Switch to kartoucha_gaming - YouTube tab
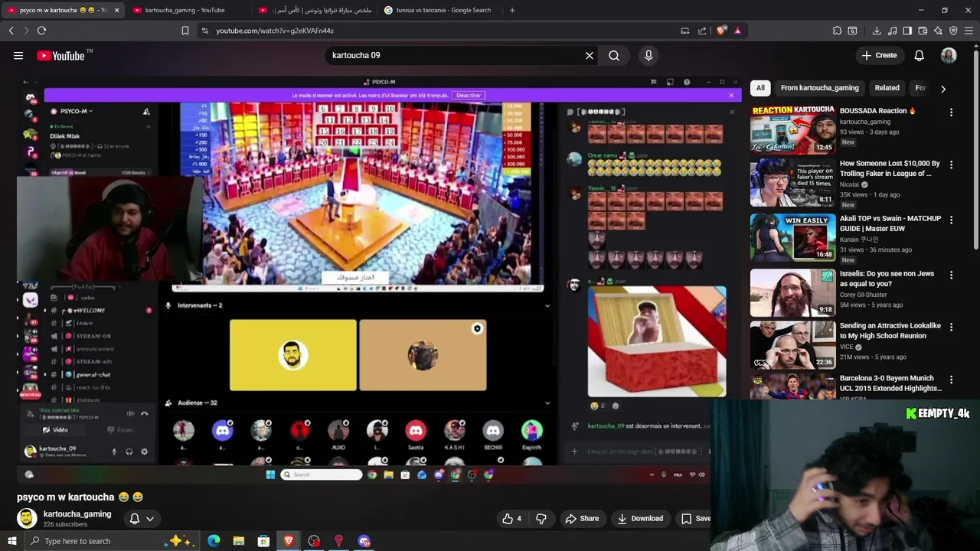This screenshot has height=551, width=980. point(185,10)
